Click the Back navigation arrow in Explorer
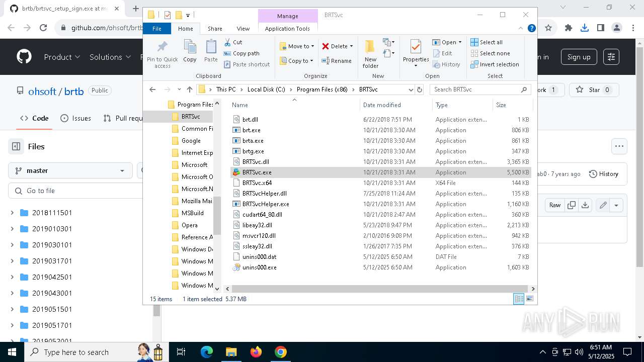644x362 pixels. [152, 89]
